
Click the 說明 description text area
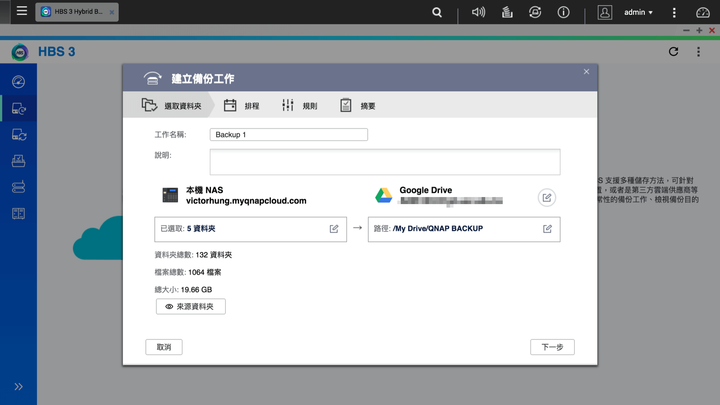385,162
